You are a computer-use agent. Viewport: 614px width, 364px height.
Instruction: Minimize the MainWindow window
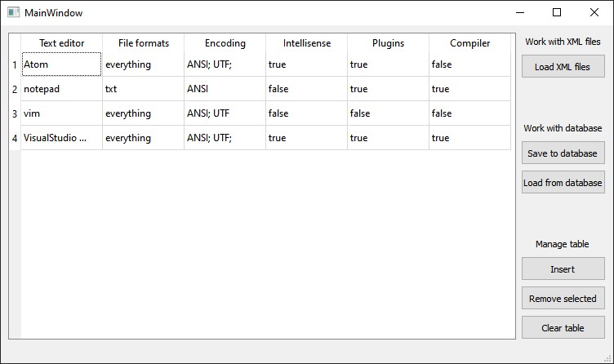pos(520,12)
